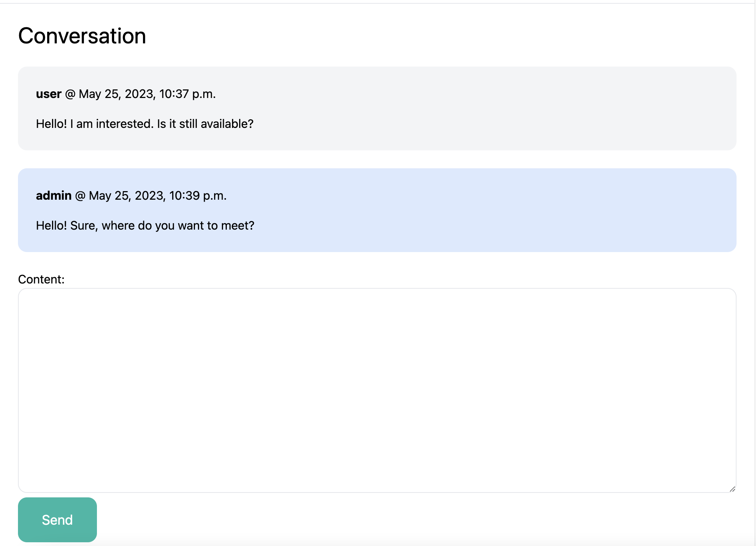Click 'where do you want to meet?' text

178,226
